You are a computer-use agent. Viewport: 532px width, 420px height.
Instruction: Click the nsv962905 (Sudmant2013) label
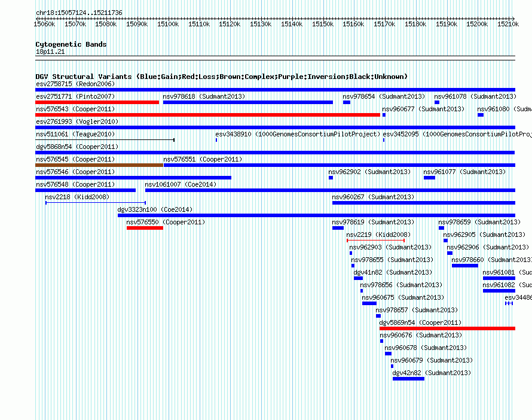click(484, 235)
